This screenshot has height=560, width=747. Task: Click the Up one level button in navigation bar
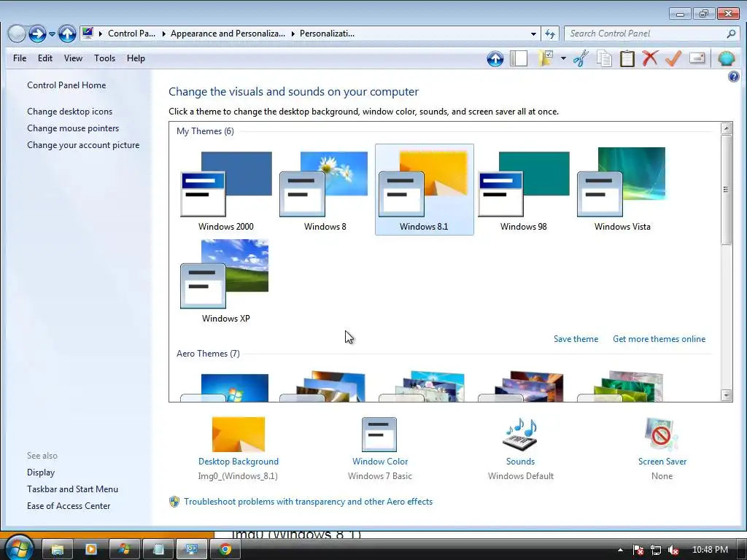point(67,34)
